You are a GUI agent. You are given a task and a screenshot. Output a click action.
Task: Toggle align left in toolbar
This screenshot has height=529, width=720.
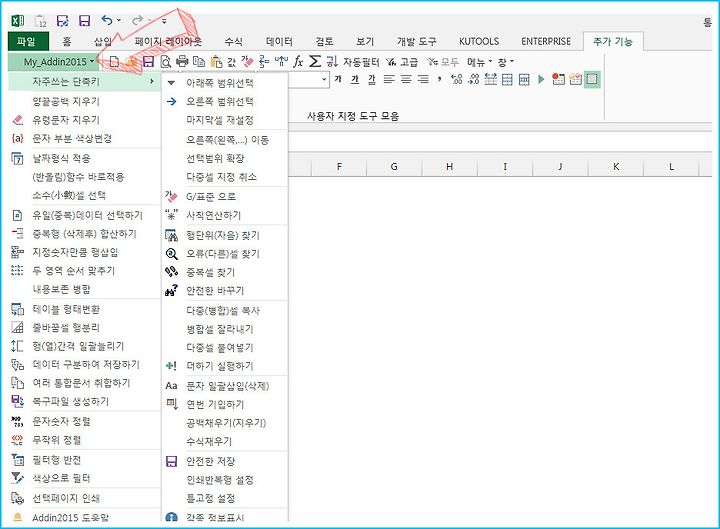coord(389,79)
